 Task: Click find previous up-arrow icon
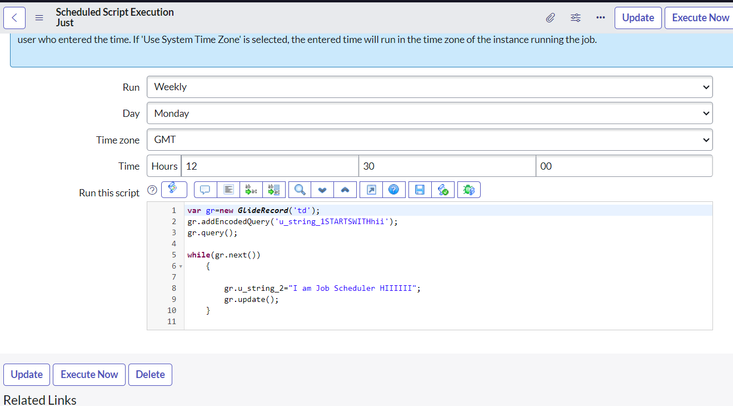click(x=345, y=189)
